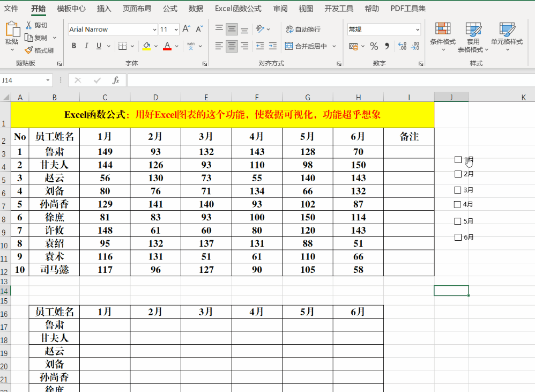Click Format as Table (套用表格格式)
The width and height of the screenshot is (535, 392).
pos(473,37)
